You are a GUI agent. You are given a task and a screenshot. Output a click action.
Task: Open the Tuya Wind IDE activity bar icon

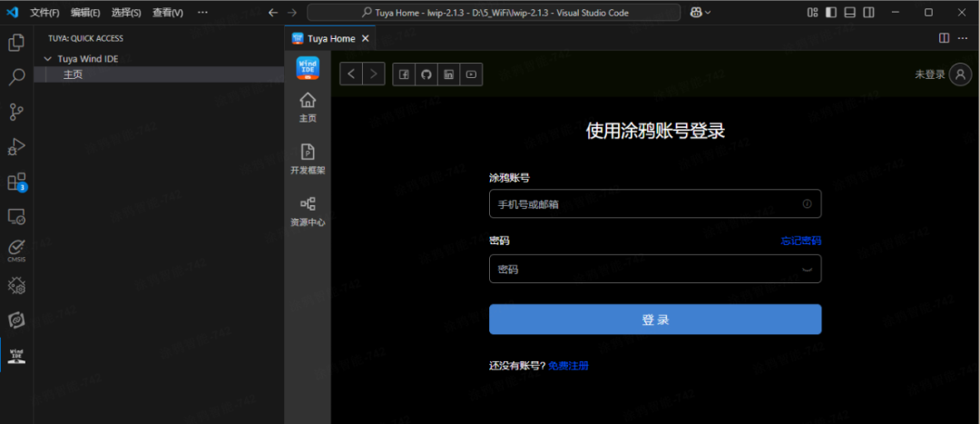point(16,356)
